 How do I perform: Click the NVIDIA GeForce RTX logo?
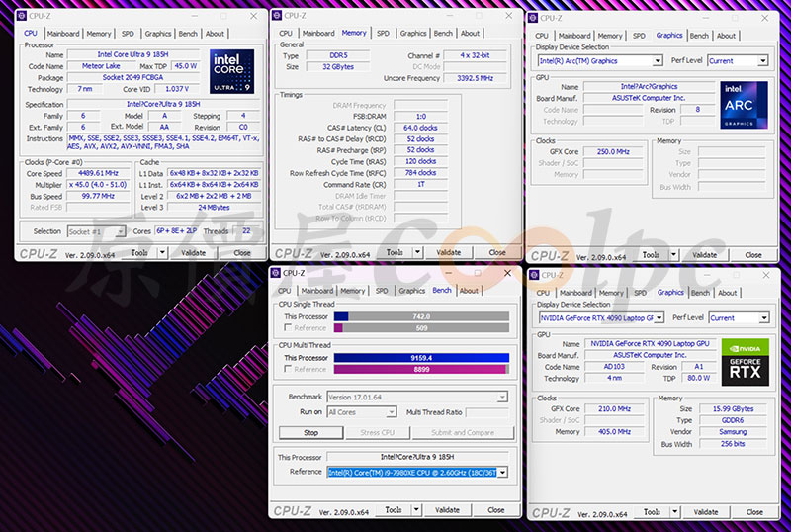(x=746, y=362)
